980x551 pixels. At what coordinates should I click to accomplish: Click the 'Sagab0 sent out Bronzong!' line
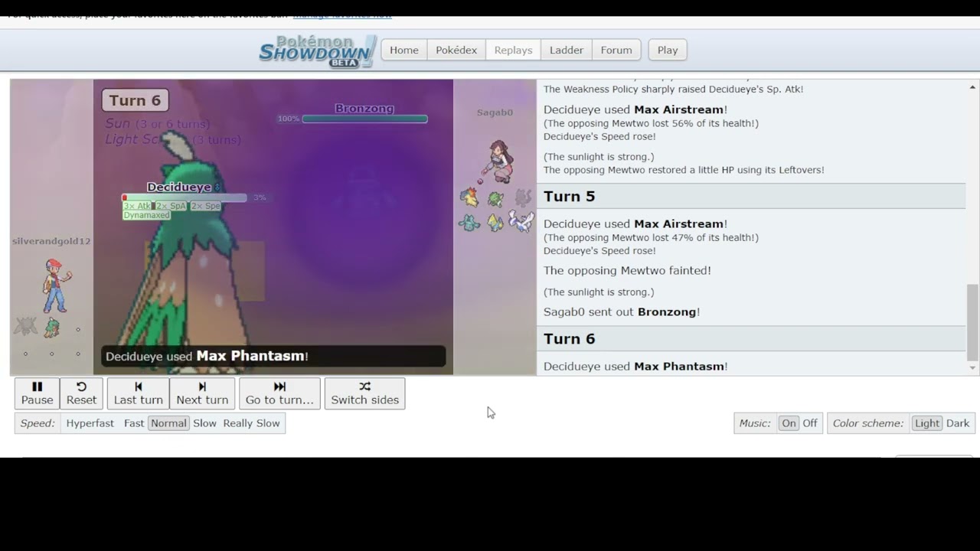click(622, 312)
